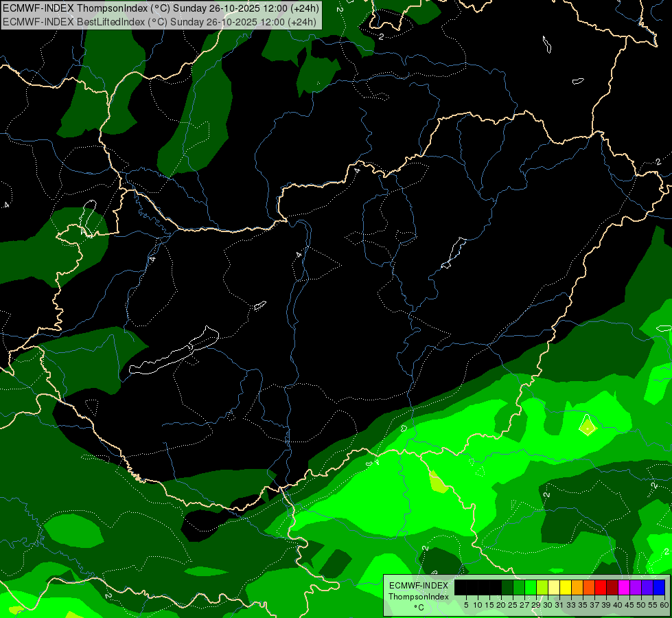Click the legend scale value 30

(x=548, y=605)
